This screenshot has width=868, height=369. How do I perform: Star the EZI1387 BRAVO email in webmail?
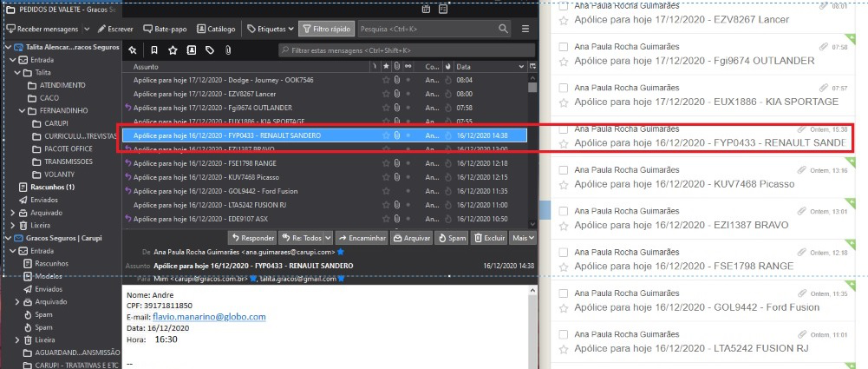[x=564, y=226]
